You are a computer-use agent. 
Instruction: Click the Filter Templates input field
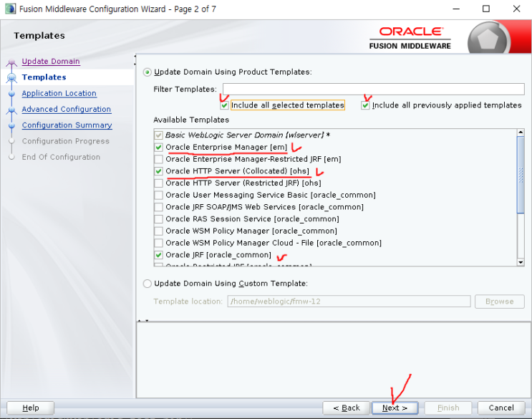[x=374, y=90]
